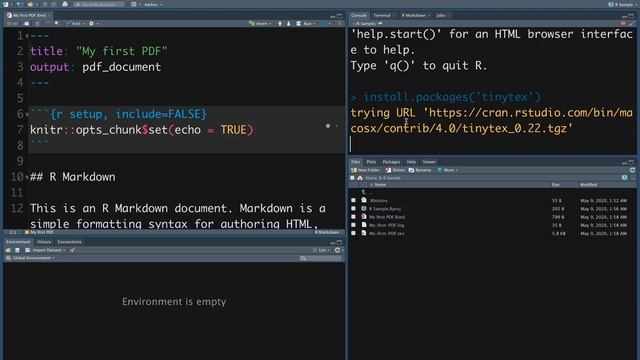Switch to the Terminal tab
The height and width of the screenshot is (360, 640).
click(x=382, y=16)
